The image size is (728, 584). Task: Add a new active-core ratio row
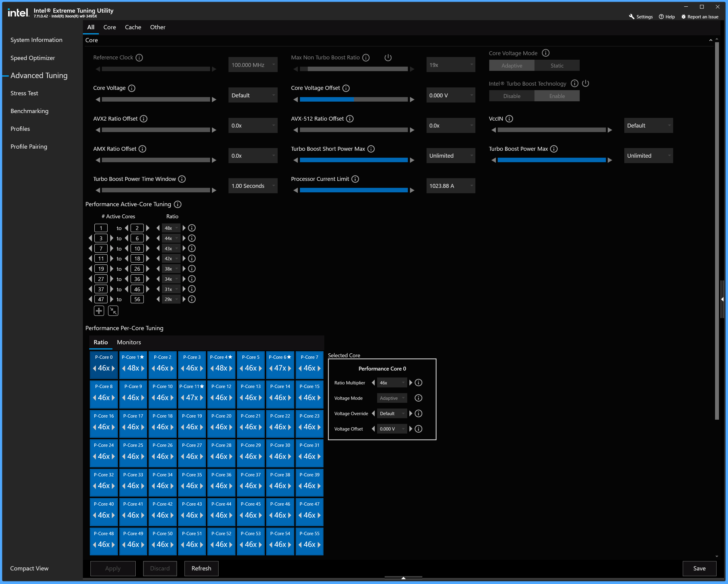(99, 311)
